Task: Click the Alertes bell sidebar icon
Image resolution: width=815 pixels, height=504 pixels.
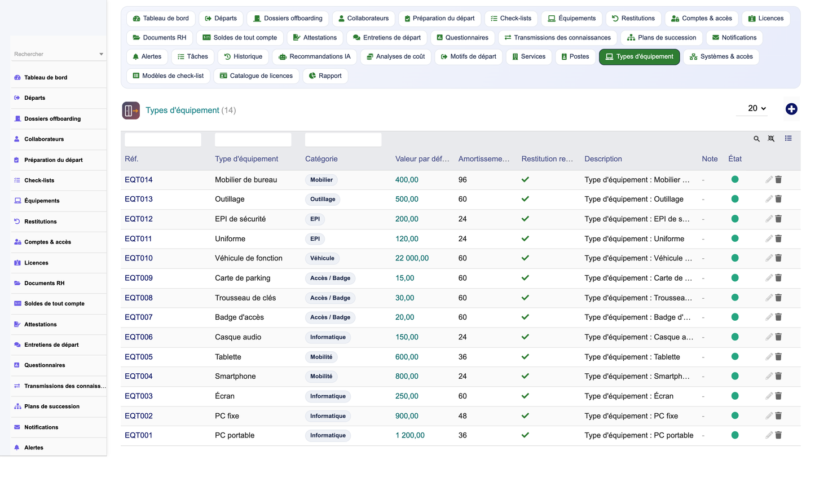Action: [17, 448]
